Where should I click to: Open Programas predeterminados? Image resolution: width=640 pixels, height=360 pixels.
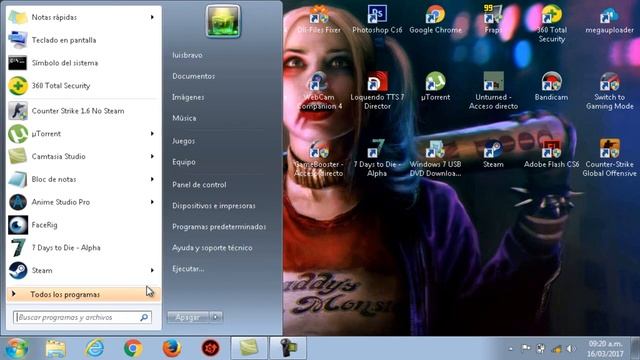(x=219, y=227)
